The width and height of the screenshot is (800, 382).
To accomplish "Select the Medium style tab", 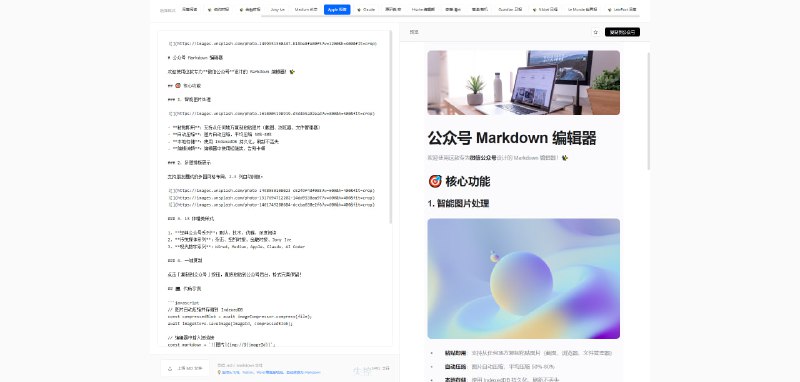I will (x=306, y=10).
